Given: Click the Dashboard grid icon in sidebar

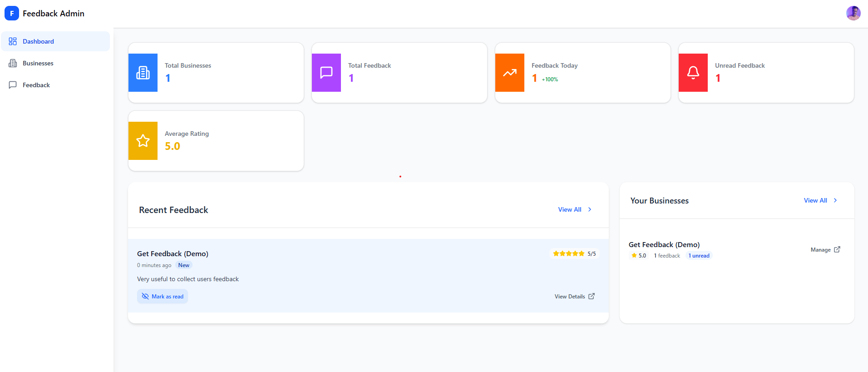Looking at the screenshot, I should click(13, 41).
